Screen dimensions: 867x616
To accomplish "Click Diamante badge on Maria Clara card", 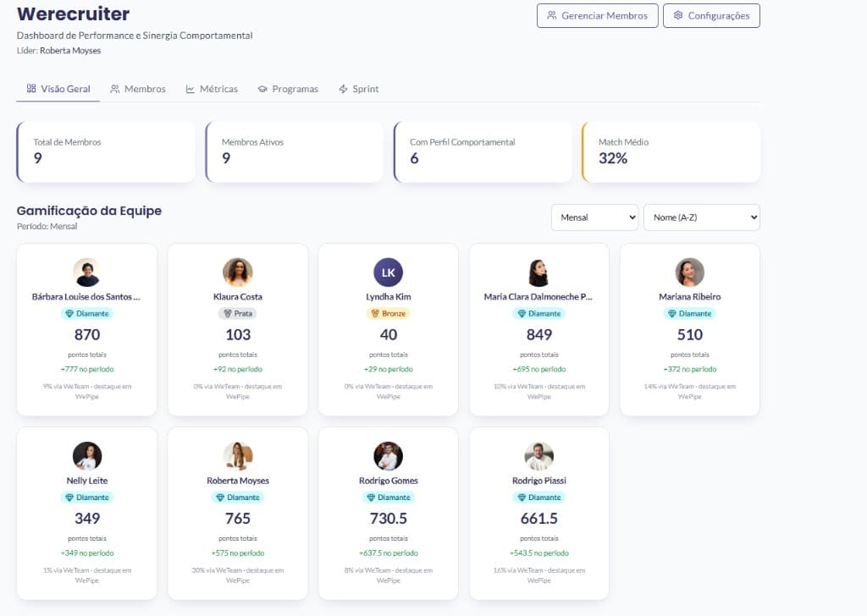I will tap(539, 314).
